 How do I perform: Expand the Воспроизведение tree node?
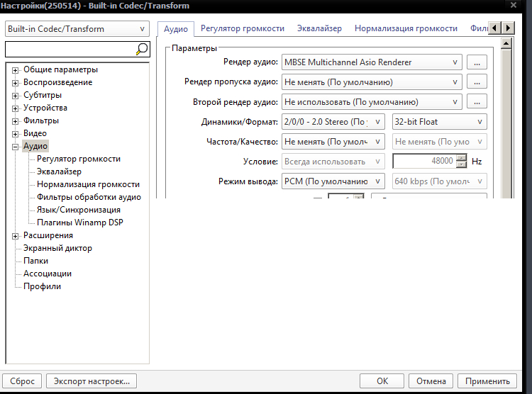point(16,82)
